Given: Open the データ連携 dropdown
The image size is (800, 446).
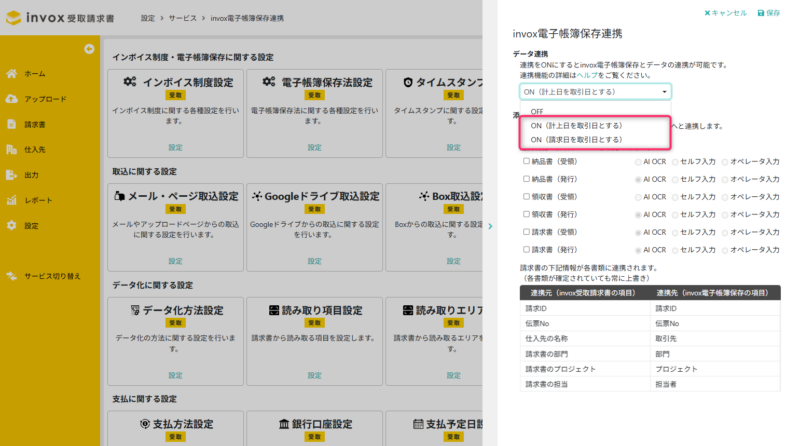Looking at the screenshot, I should click(595, 92).
